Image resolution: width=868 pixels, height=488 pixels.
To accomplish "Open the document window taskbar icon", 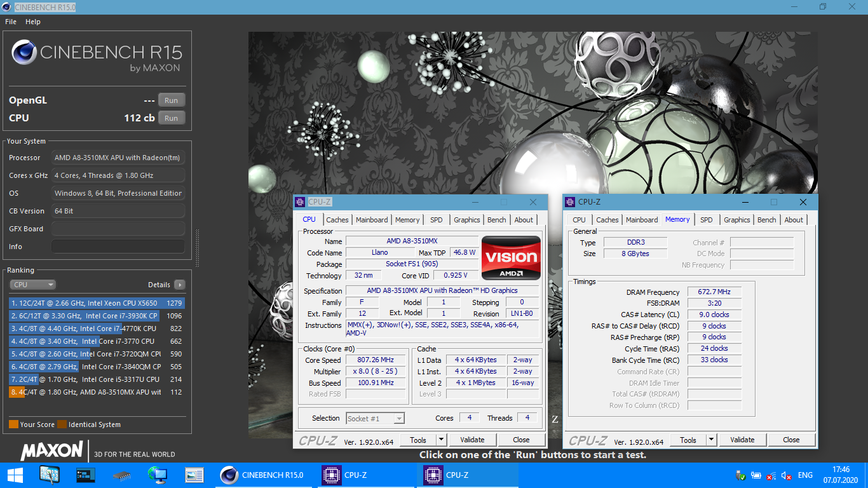I will click(194, 475).
